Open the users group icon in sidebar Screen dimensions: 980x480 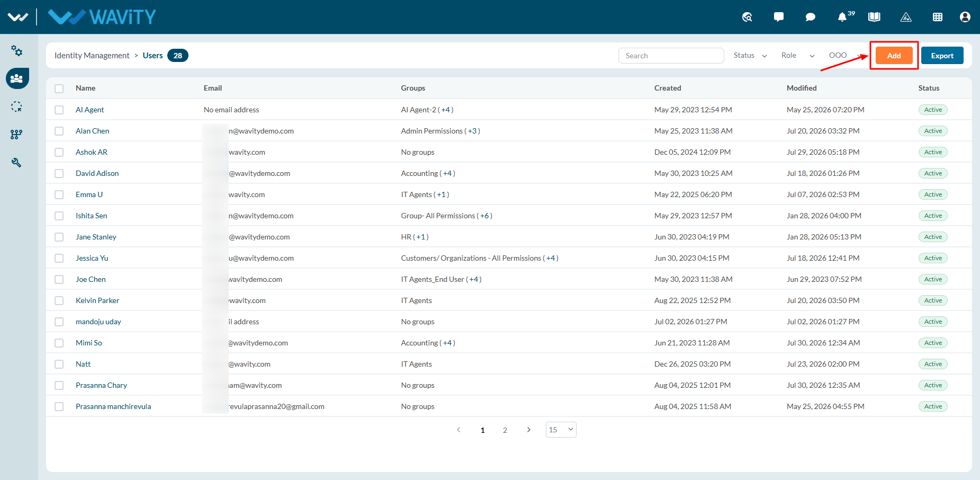[17, 78]
